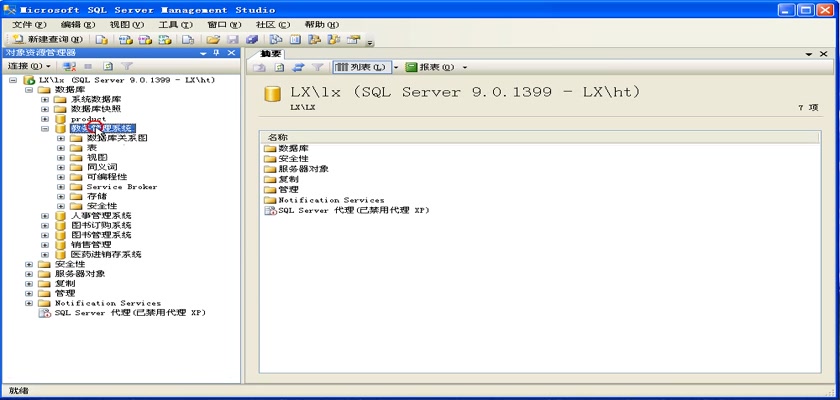Click Filter icon in summary toolbar
This screenshot has width=840, height=400.
click(317, 67)
